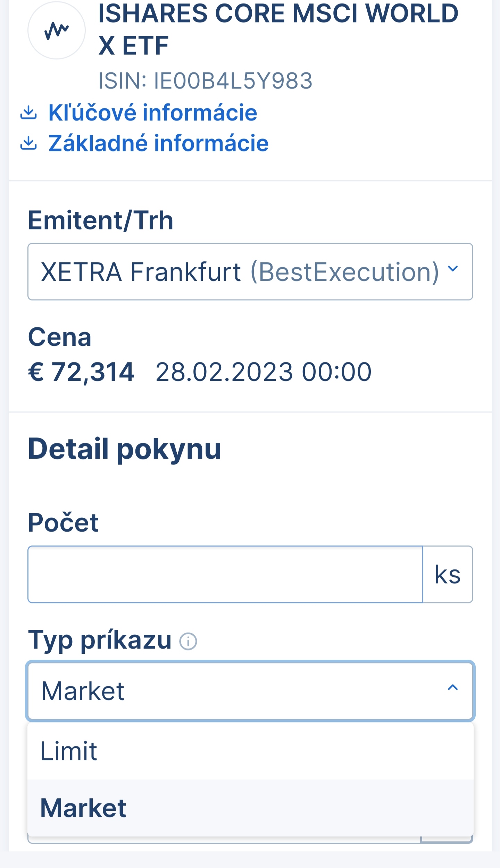This screenshot has height=868, width=500.
Task: Open the XETRA Frankfurt market dropdown
Action: tap(250, 272)
